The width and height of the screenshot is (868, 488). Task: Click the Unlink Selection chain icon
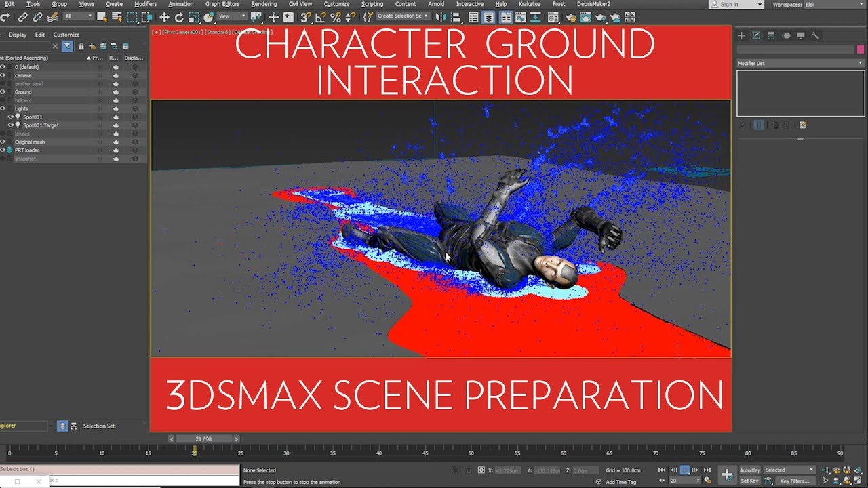pos(37,17)
